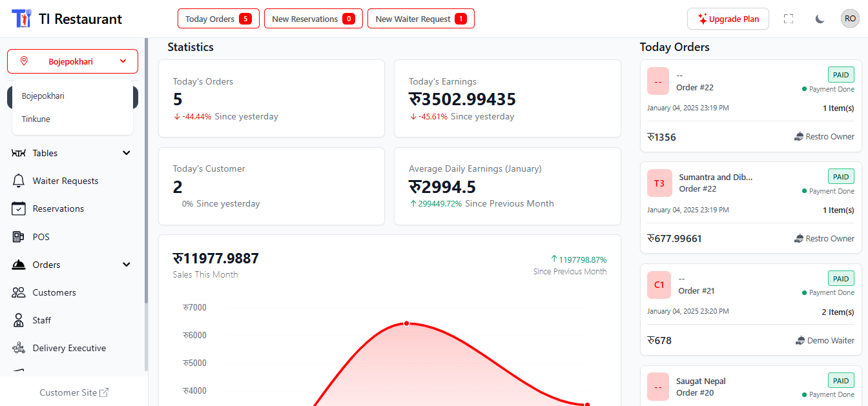Click the peak data point on sales chart

pos(406,323)
